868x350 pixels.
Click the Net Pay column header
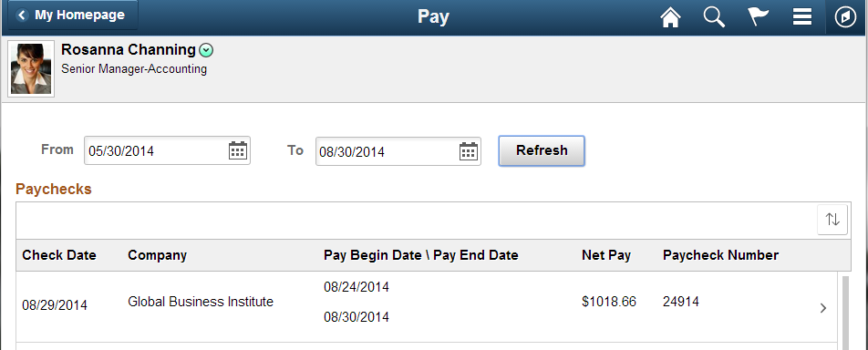[606, 255]
